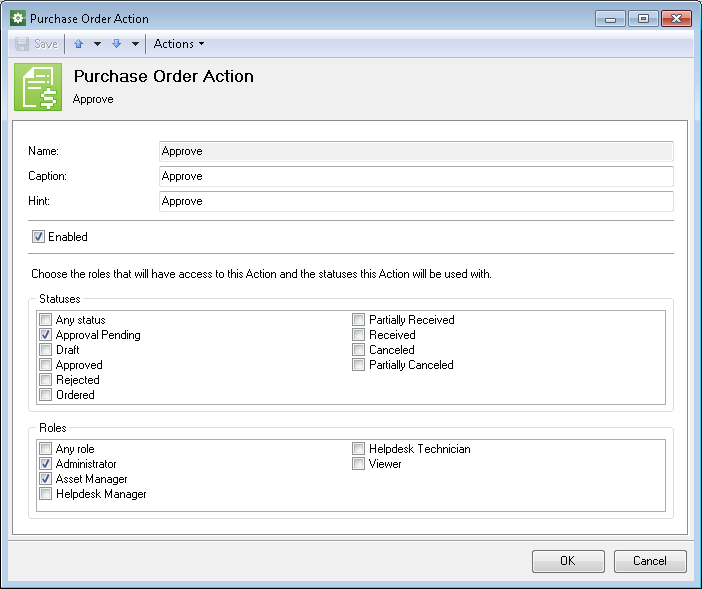Click into the Hint text field
The height and width of the screenshot is (589, 702).
point(416,201)
